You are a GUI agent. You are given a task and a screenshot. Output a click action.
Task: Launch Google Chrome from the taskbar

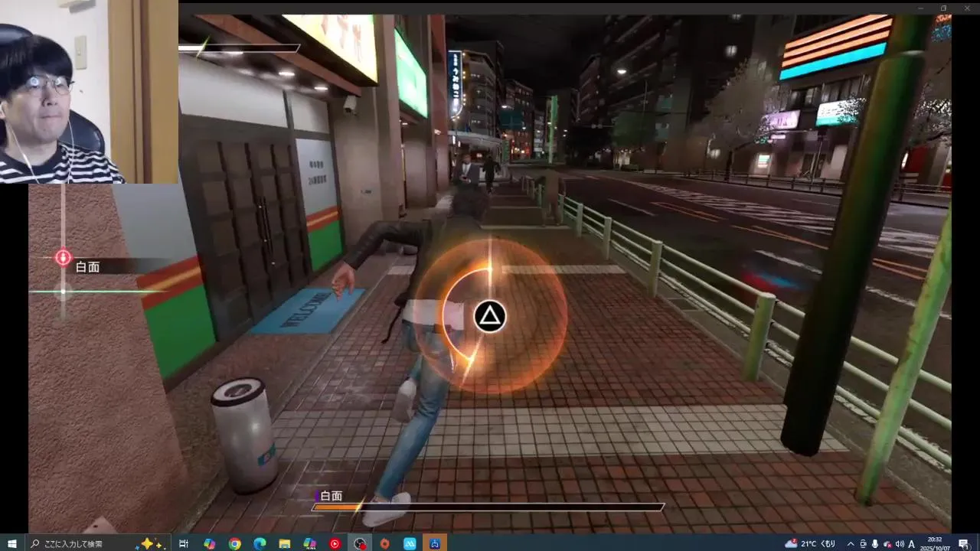tap(234, 543)
